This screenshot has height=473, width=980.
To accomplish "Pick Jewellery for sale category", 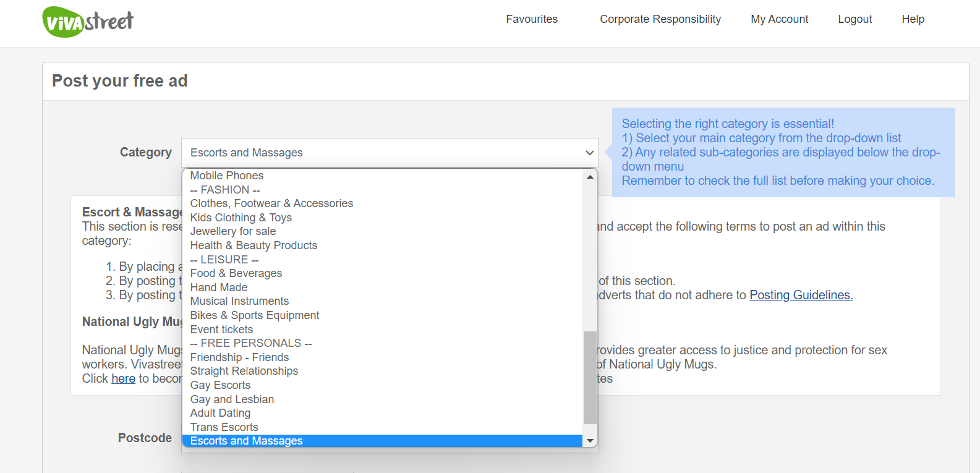I will pos(382,231).
